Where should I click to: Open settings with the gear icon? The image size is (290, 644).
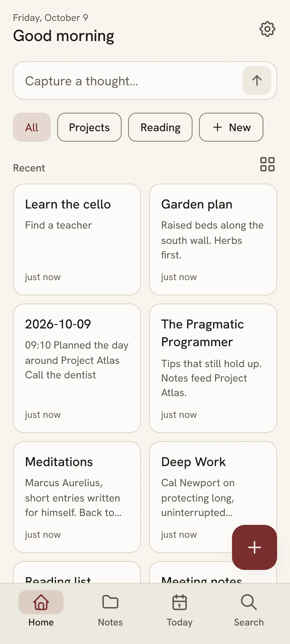[x=267, y=29]
